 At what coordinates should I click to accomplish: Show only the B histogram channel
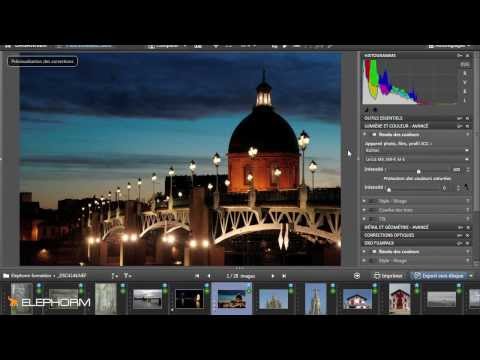(x=465, y=91)
